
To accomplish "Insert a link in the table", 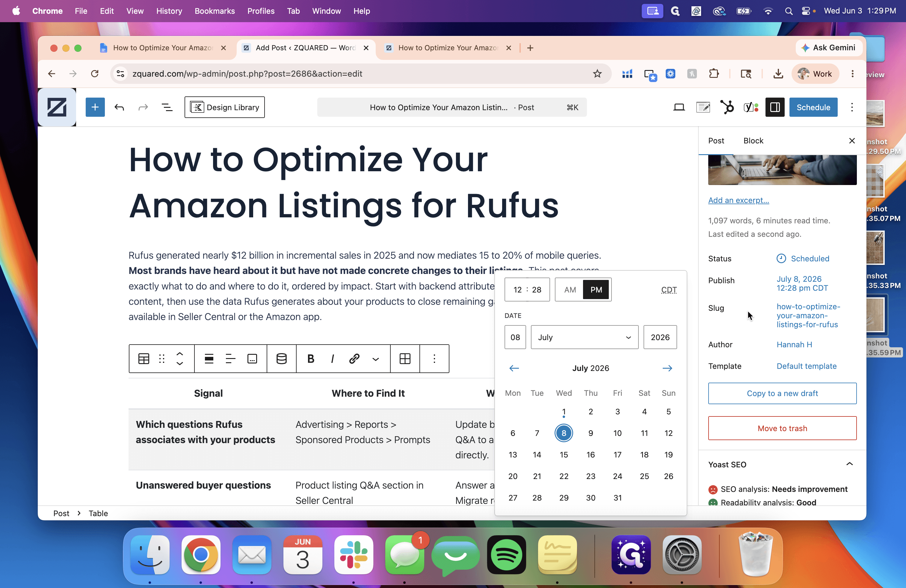I will [354, 359].
